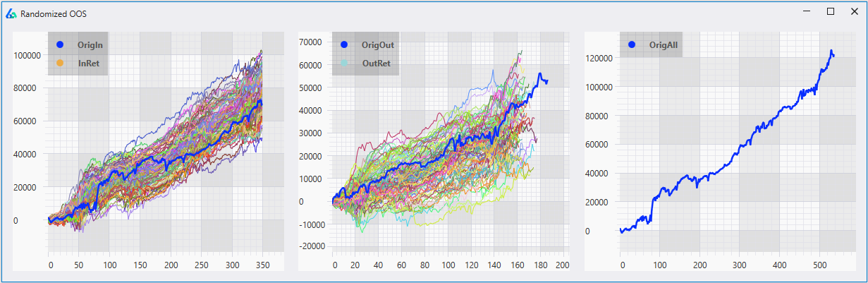
Task: Select the OutRet legend label
Action: tap(376, 63)
